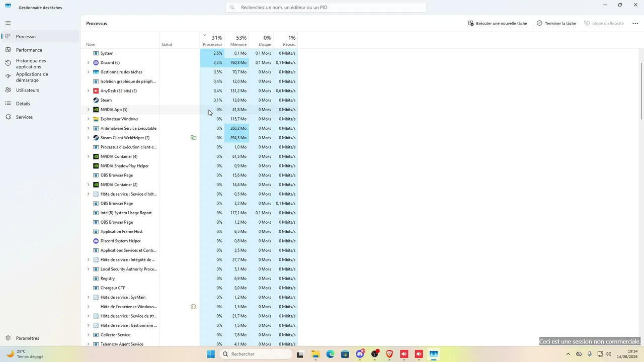Open File Explorer from the taskbar
The height and width of the screenshot is (362, 644).
(315, 354)
